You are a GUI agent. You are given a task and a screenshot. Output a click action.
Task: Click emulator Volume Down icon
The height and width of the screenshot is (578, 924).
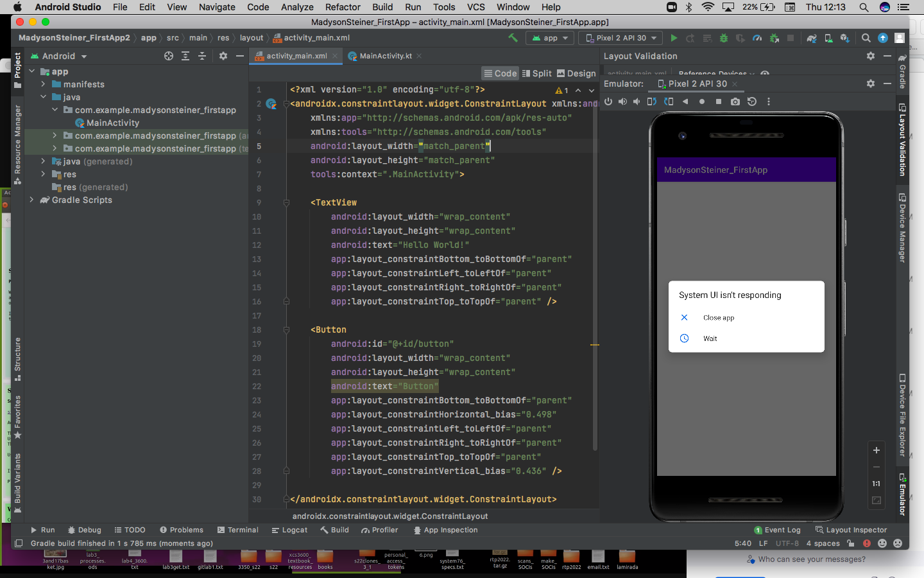[x=637, y=101]
